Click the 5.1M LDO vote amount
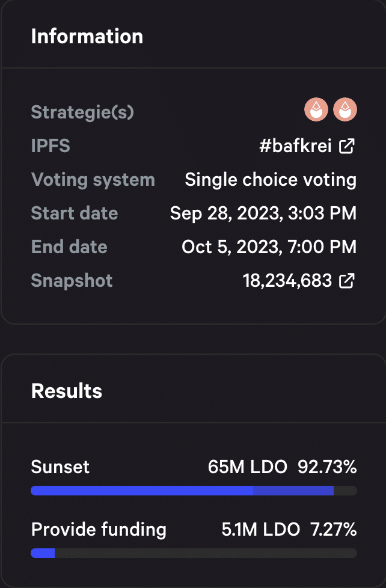 click(261, 530)
